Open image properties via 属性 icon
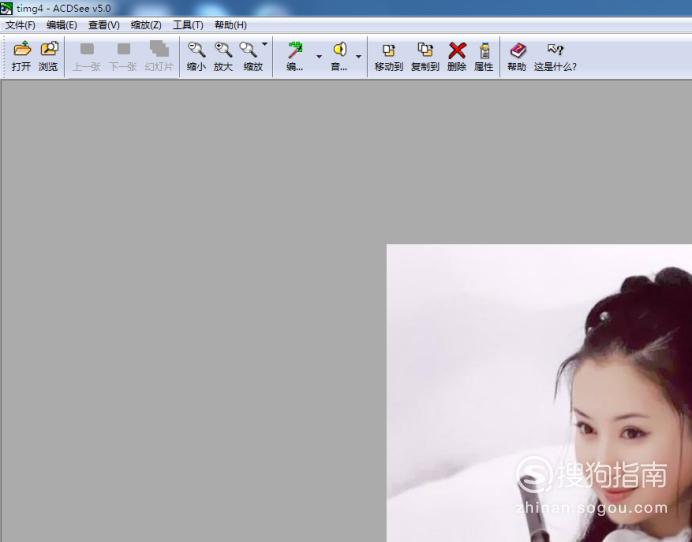692x542 pixels. 484,56
